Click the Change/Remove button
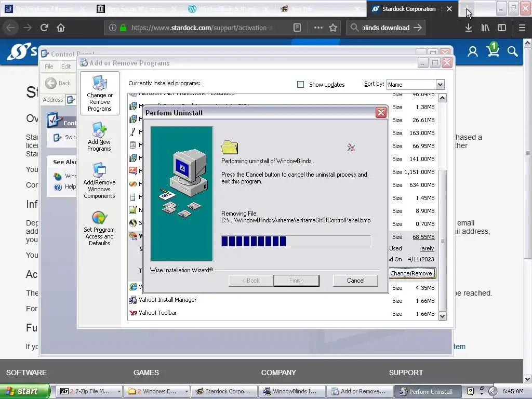The width and height of the screenshot is (532, 399). tap(411, 273)
